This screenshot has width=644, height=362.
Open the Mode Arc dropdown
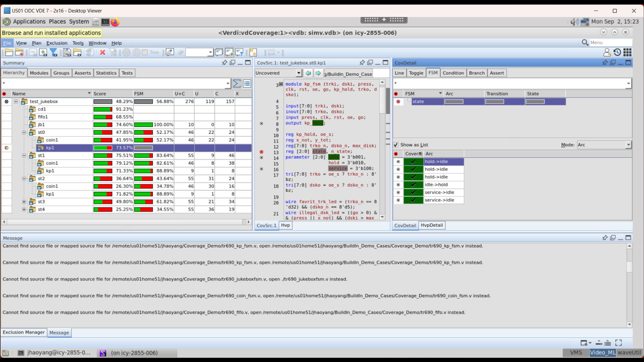[628, 145]
